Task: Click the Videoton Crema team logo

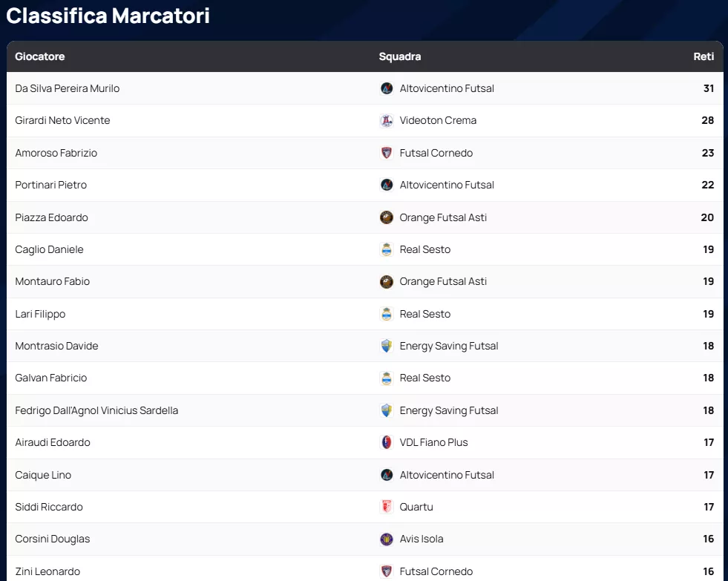Action: point(387,120)
